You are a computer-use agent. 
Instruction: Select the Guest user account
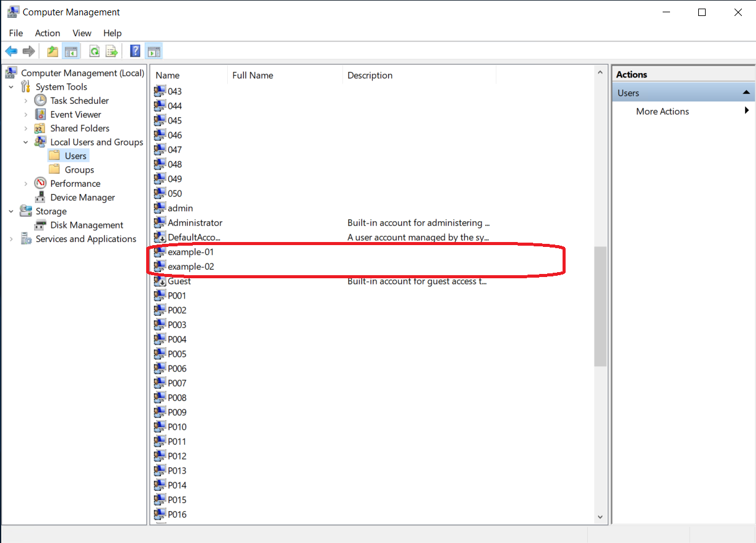pos(179,281)
